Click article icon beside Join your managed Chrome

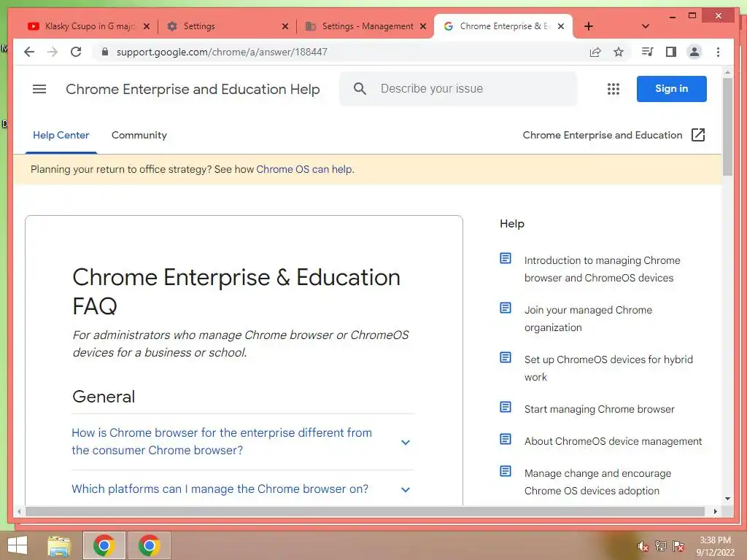506,308
